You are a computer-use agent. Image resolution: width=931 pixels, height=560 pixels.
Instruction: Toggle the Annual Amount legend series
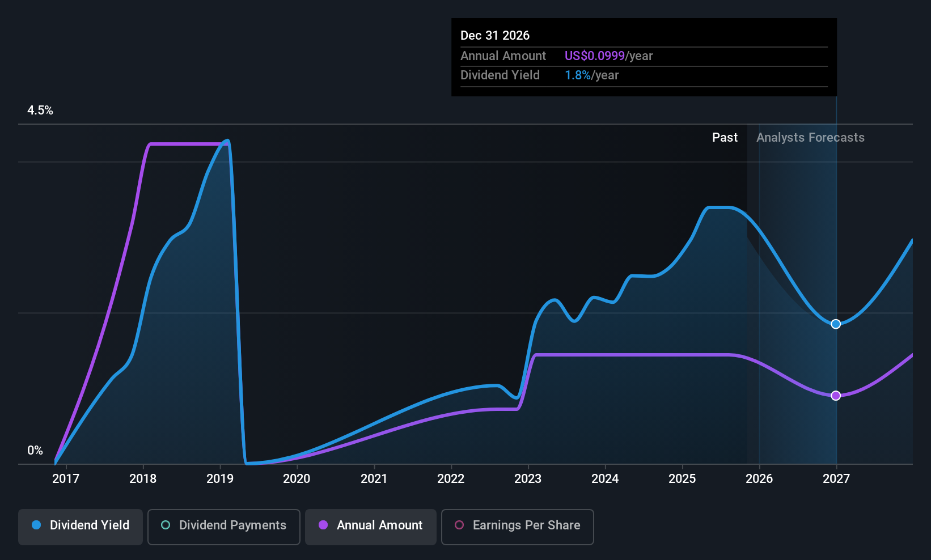click(371, 527)
